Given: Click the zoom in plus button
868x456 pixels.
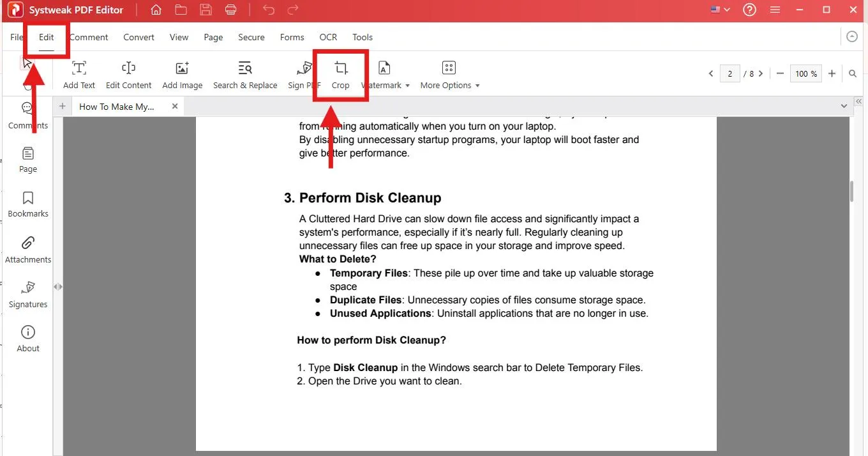Looking at the screenshot, I should [832, 74].
